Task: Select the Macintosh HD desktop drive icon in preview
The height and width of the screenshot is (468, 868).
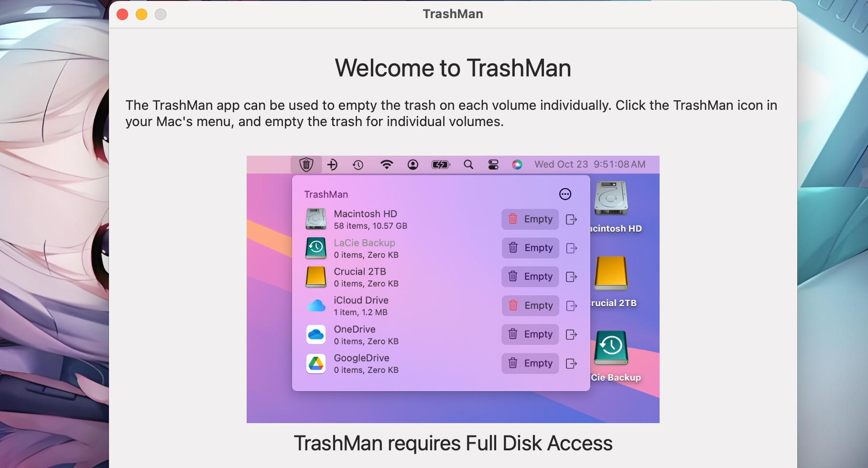Action: click(x=611, y=199)
